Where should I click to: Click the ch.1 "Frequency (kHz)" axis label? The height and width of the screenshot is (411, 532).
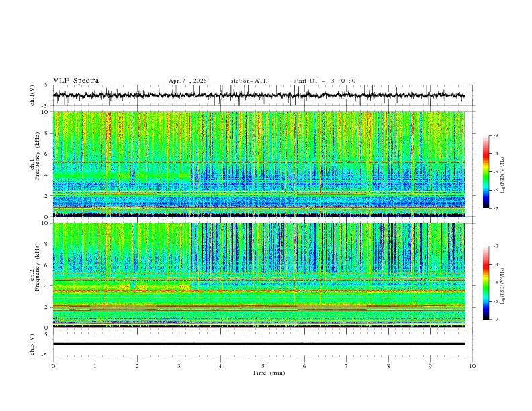pos(38,154)
